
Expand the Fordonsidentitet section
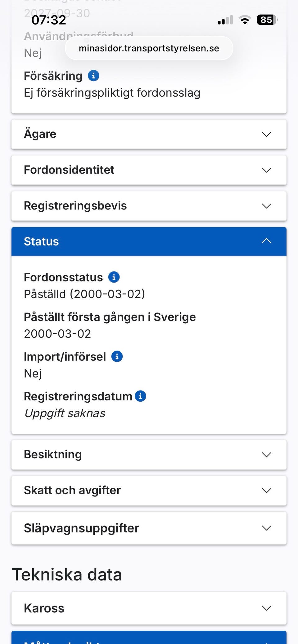[149, 170]
